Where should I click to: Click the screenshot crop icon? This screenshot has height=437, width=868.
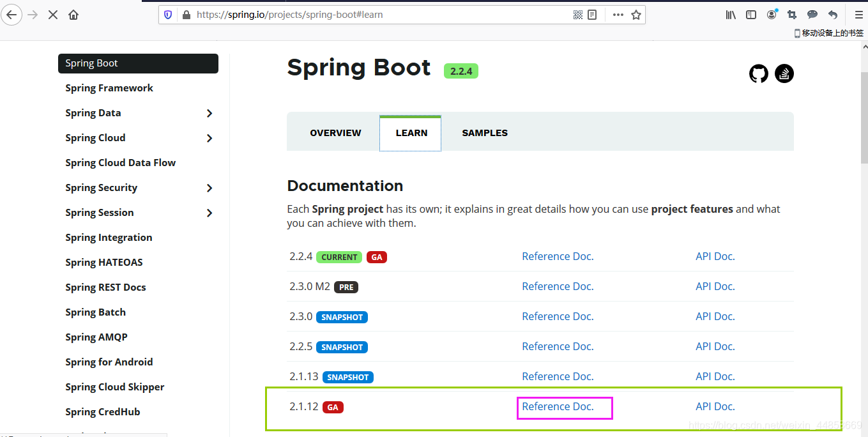[x=792, y=15]
